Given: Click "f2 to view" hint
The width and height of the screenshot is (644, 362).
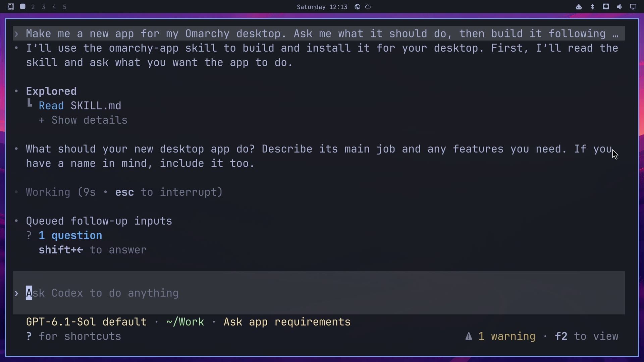Looking at the screenshot, I should [586, 336].
